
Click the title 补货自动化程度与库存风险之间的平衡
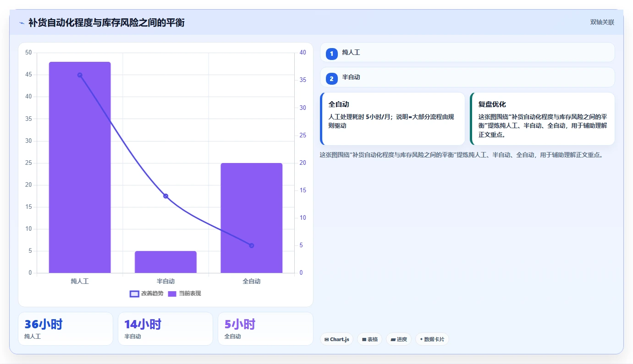coord(106,22)
